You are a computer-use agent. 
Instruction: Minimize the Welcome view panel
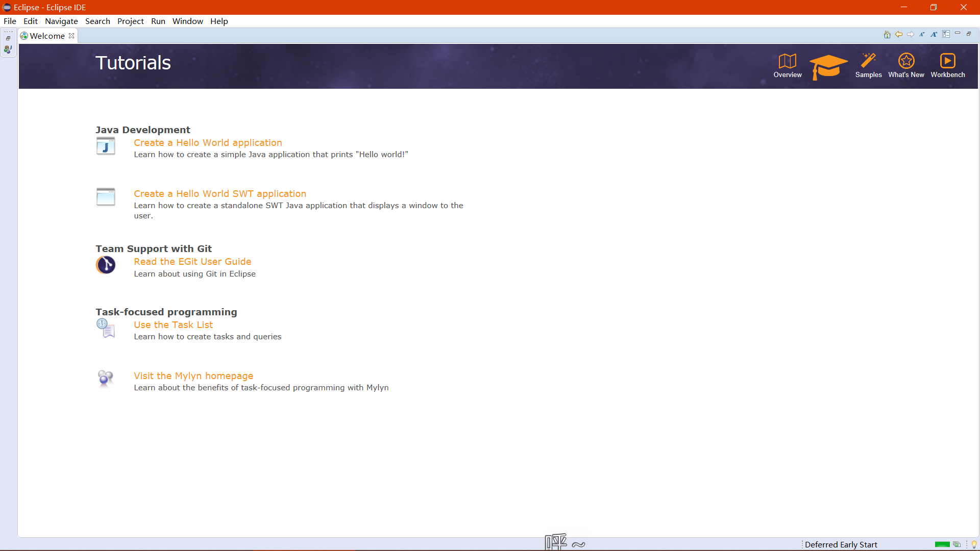(x=958, y=34)
